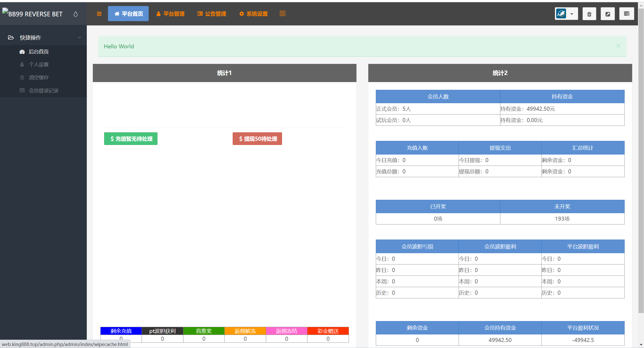Click the -49942.5 profit value

click(583, 340)
